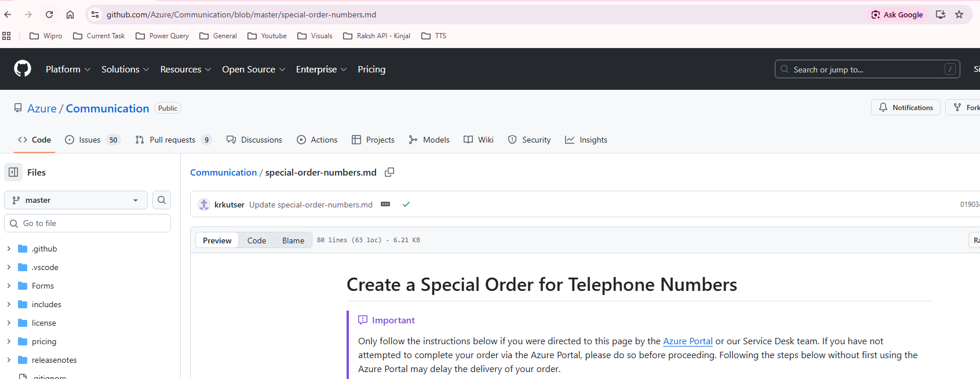Go back with the browser back arrow
The width and height of the screenshot is (980, 379).
8,14
